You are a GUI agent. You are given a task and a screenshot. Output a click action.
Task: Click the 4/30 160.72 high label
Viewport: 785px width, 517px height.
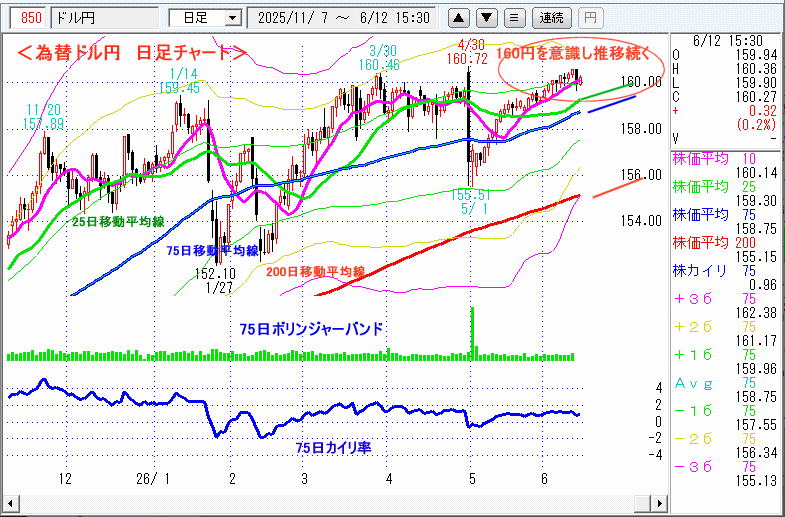coord(469,53)
